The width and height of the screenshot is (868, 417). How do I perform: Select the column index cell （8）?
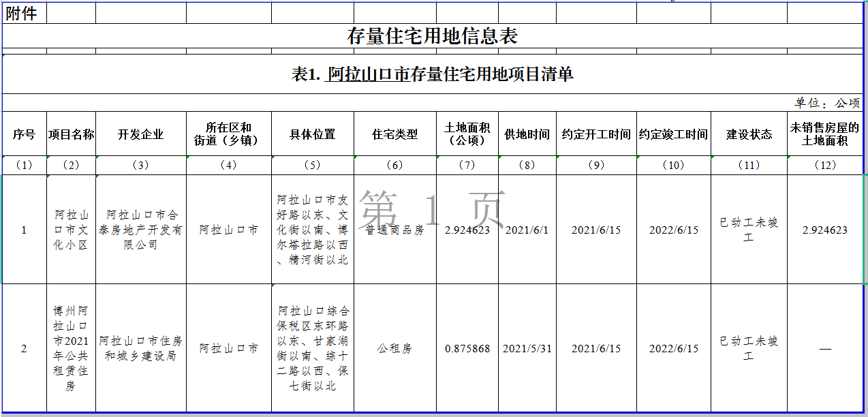pos(527,165)
